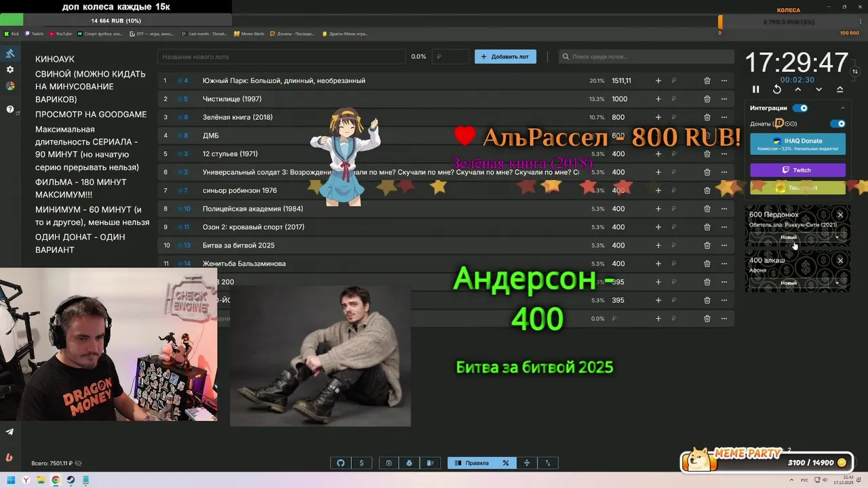868x488 pixels.
Task: Click double-up eject timer arrow
Action: pyautogui.click(x=840, y=89)
